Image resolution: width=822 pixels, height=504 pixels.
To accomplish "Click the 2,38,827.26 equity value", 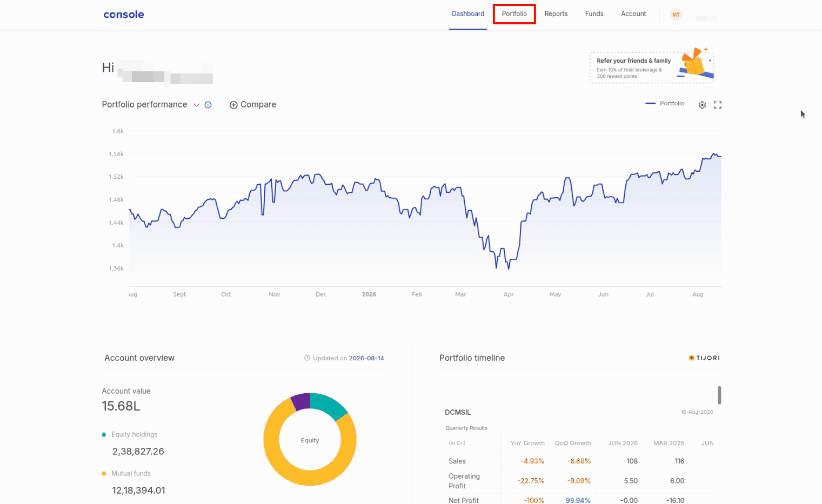I will (x=138, y=452).
